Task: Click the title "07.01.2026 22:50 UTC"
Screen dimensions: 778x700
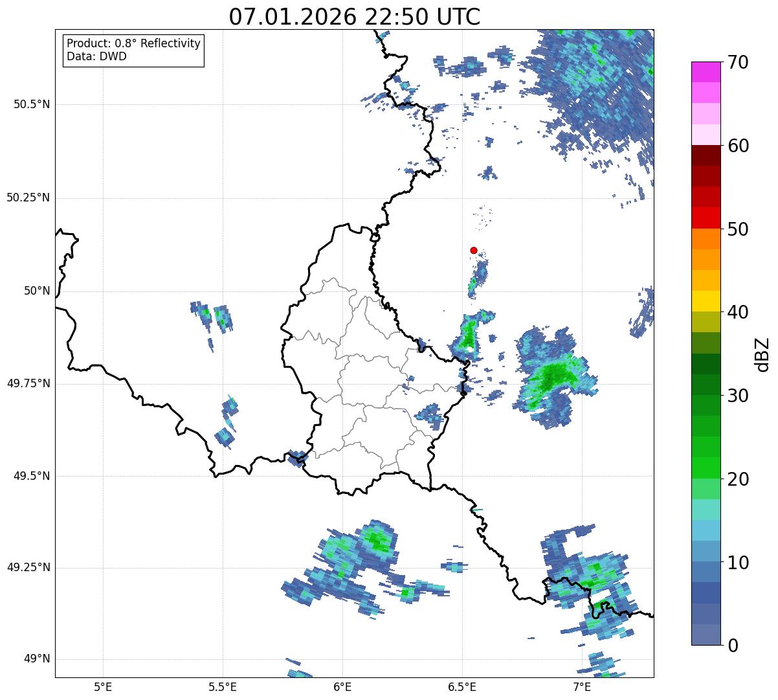Action: click(x=355, y=17)
